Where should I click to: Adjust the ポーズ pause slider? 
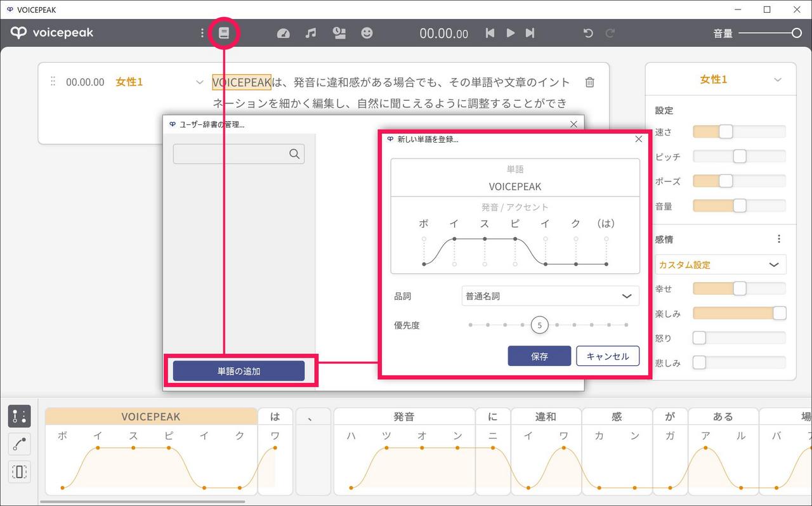(739, 181)
